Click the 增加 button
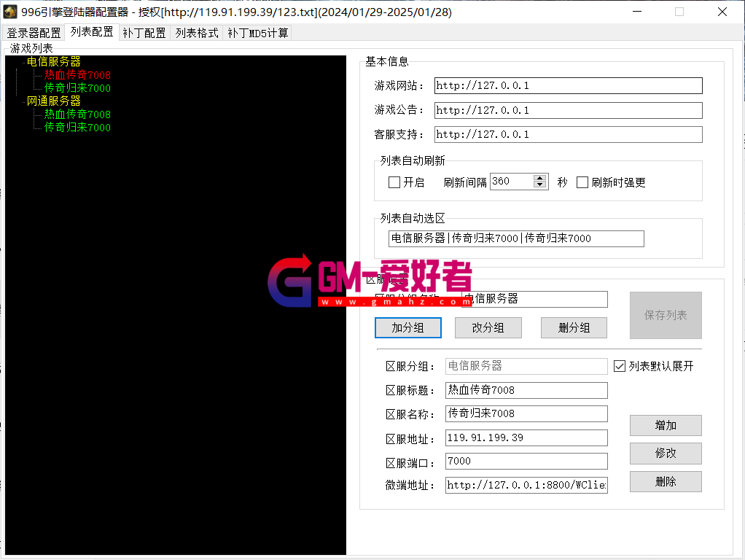This screenshot has width=745, height=560. coord(666,425)
